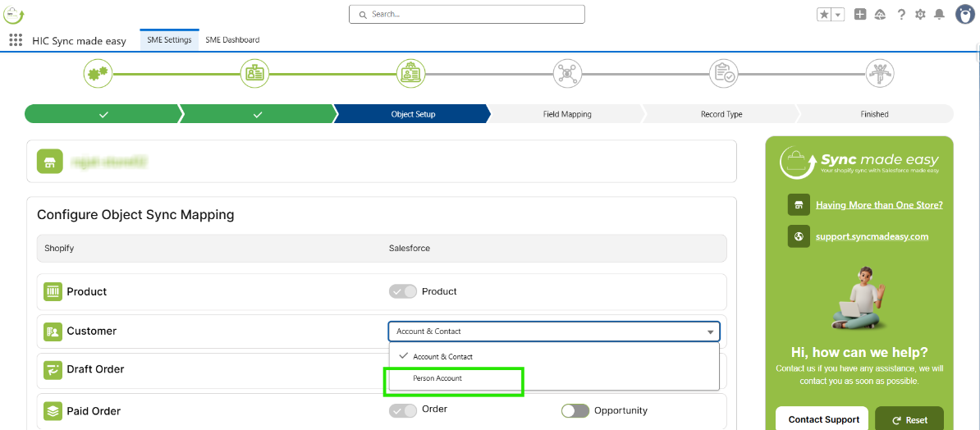
Task: Click the Draft Order row icon
Action: (x=52, y=370)
